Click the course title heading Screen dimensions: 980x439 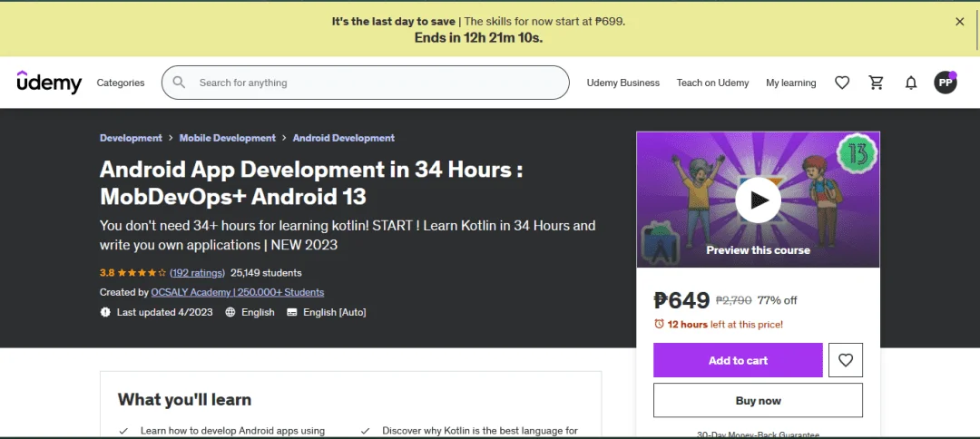(311, 183)
